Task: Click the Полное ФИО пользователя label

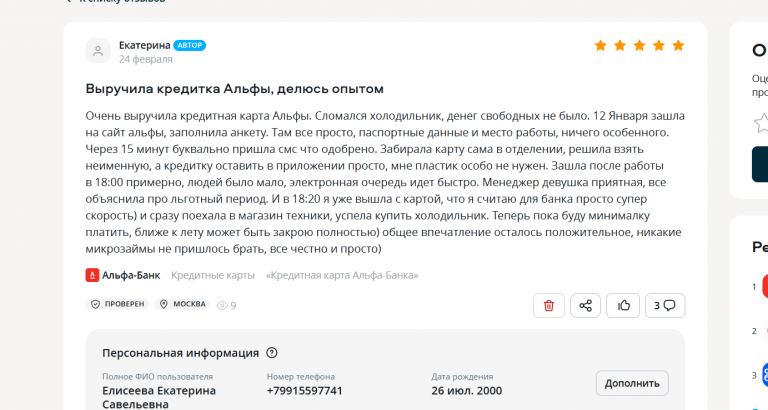Action: (x=157, y=377)
